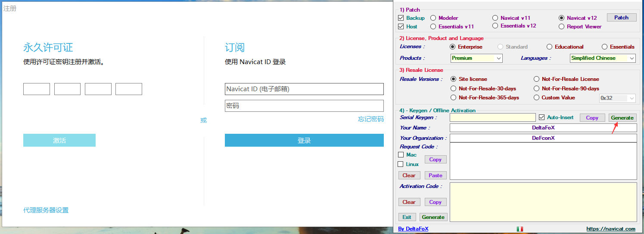Click Generate next to Serial Keygen
Viewport: 644px width, 234px height.
[622, 118]
